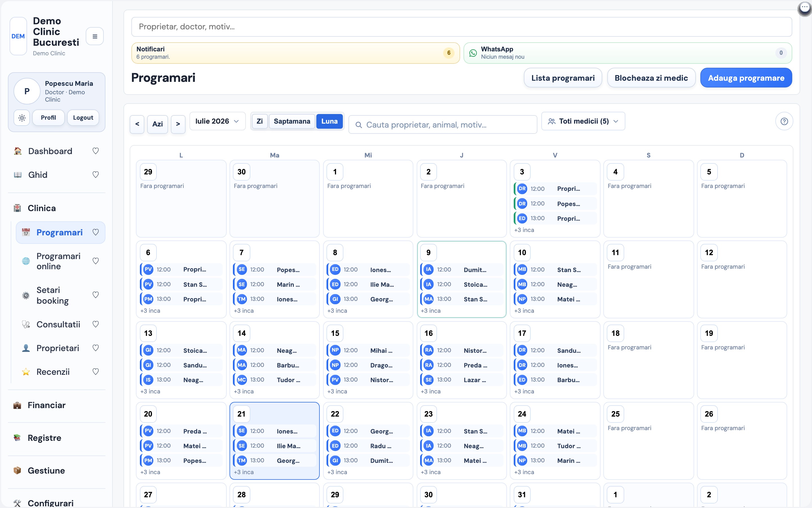812x508 pixels.
Task: Open the Notificari 6 programari banner
Action: tap(295, 53)
